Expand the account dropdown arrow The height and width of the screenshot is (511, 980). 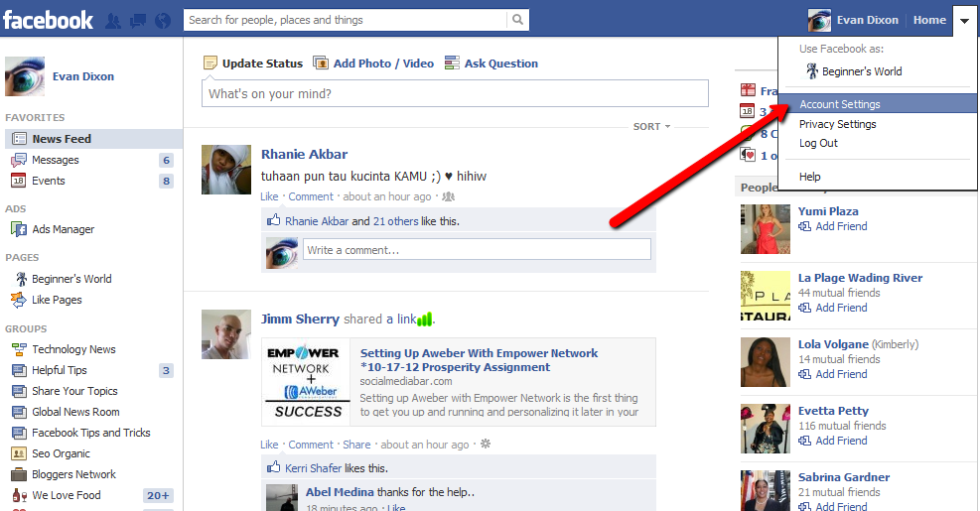click(964, 20)
